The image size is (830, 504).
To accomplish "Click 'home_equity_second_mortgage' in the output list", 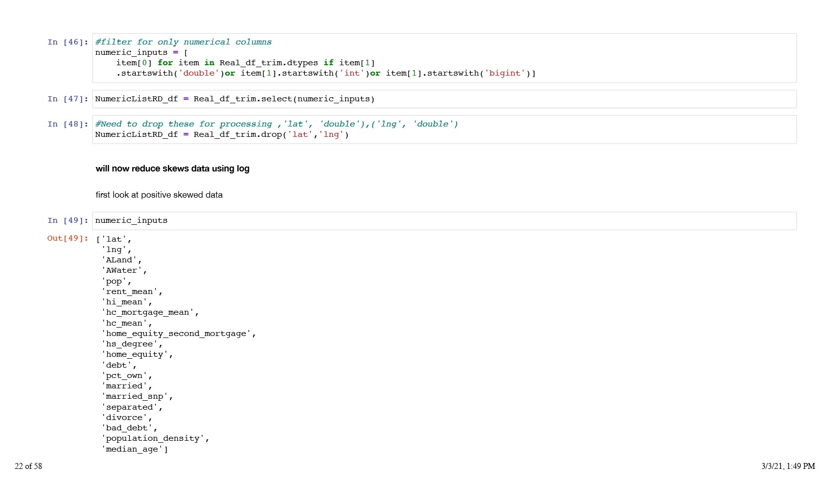I will (176, 334).
